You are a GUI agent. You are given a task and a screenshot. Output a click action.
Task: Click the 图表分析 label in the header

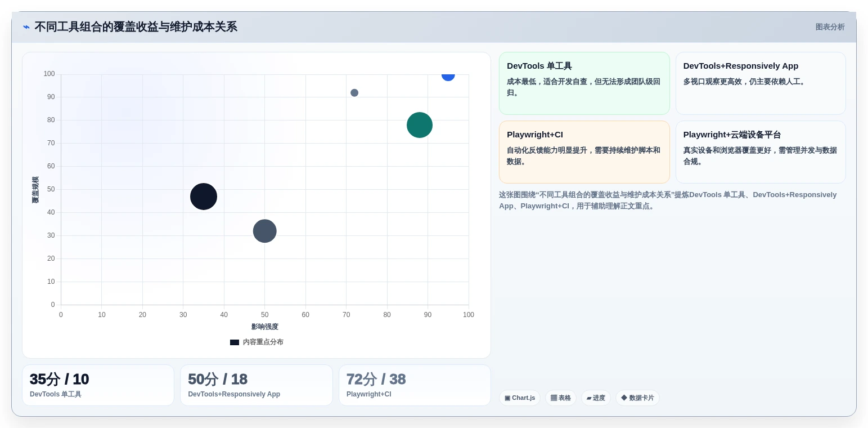[x=830, y=27]
